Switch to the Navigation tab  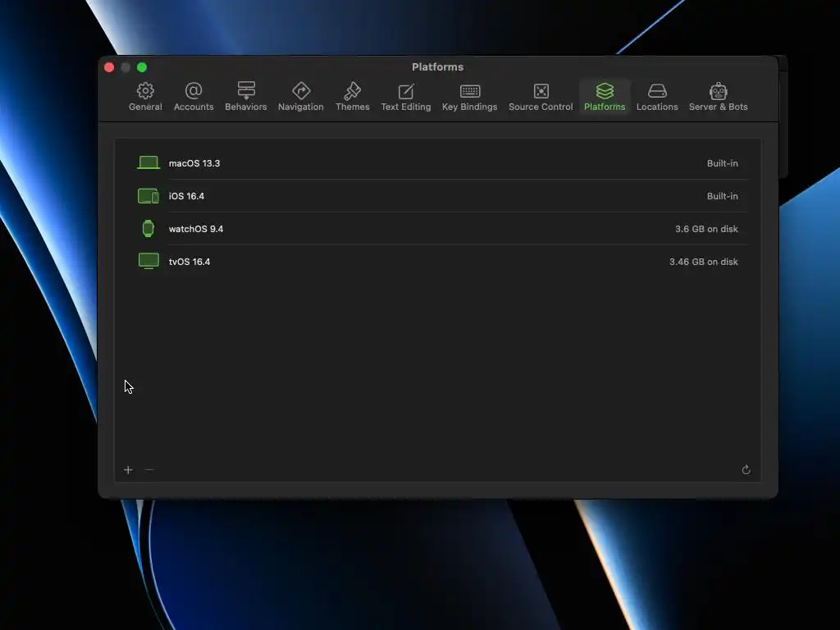click(x=300, y=97)
